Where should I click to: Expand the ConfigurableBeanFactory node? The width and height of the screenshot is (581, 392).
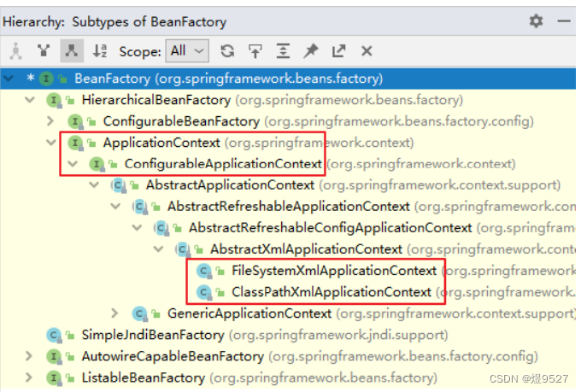tap(50, 121)
